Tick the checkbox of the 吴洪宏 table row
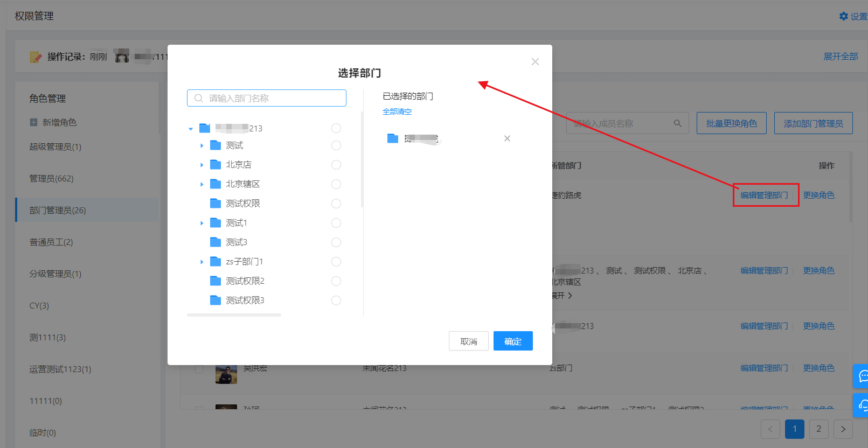The height and width of the screenshot is (448, 868). [x=199, y=369]
